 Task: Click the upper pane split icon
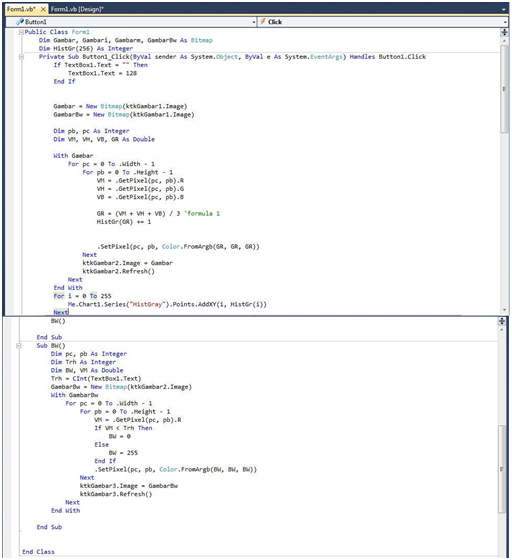504,32
